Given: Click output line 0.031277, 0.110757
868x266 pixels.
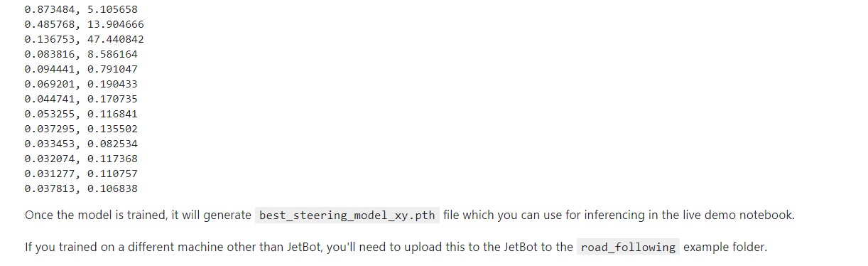Looking at the screenshot, I should coord(81,174).
